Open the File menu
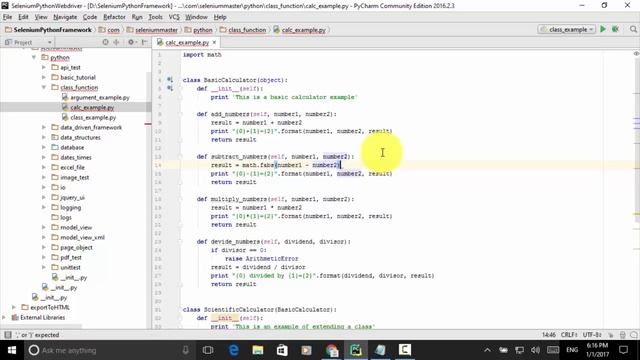 [7, 17]
